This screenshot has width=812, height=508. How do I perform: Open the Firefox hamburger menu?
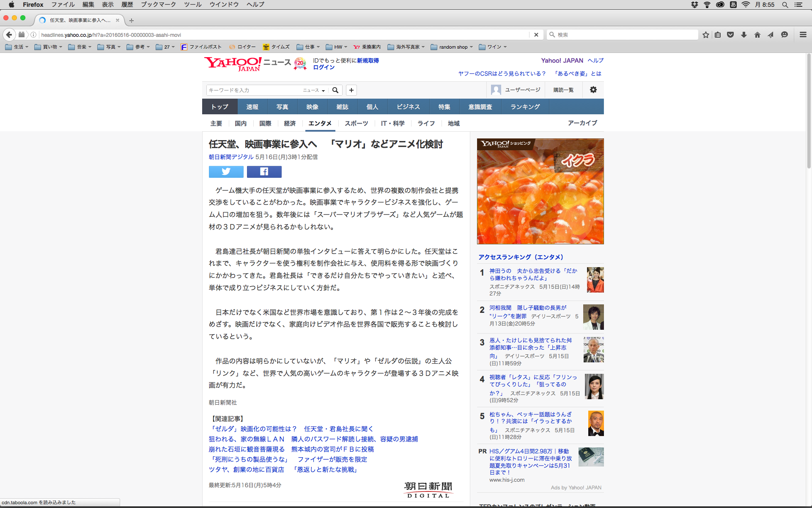(x=803, y=35)
